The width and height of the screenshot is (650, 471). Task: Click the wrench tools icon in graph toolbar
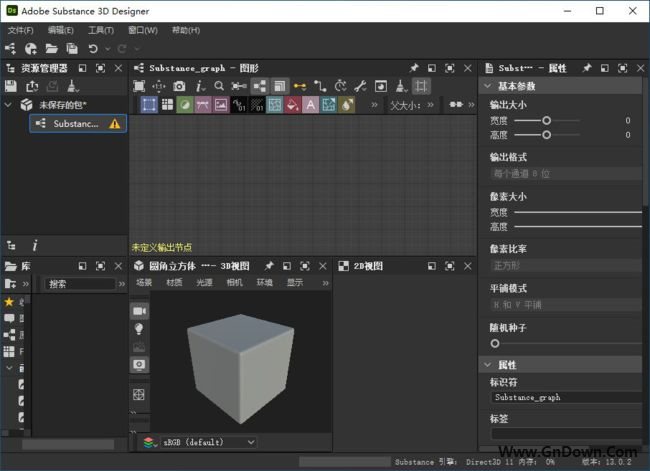pyautogui.click(x=360, y=86)
